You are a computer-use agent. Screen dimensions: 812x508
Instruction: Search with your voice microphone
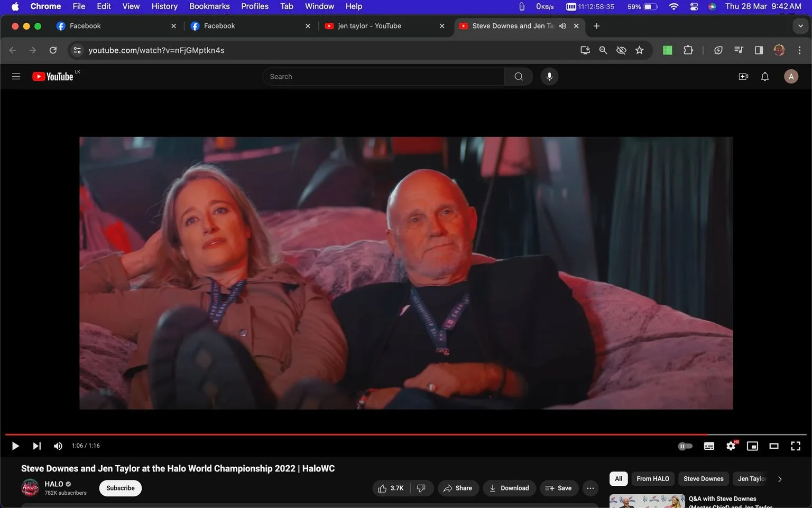point(549,77)
